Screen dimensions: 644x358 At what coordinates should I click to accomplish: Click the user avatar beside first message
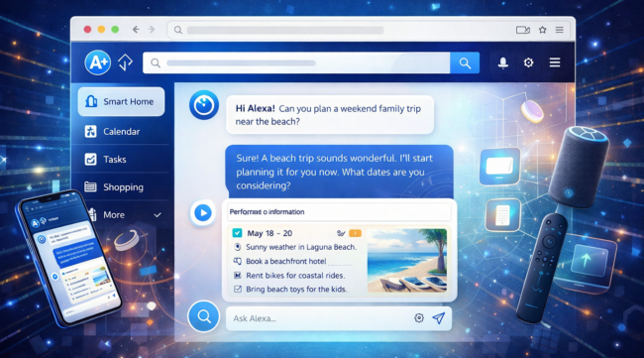click(204, 105)
